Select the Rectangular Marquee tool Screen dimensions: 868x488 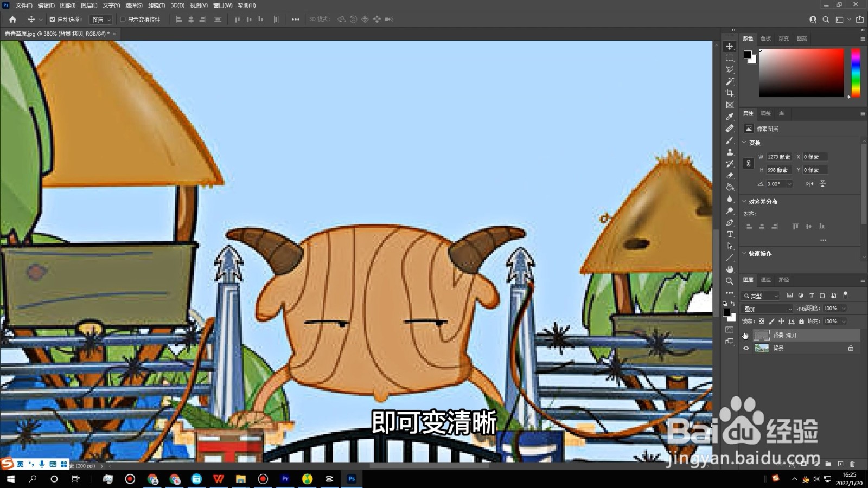730,58
